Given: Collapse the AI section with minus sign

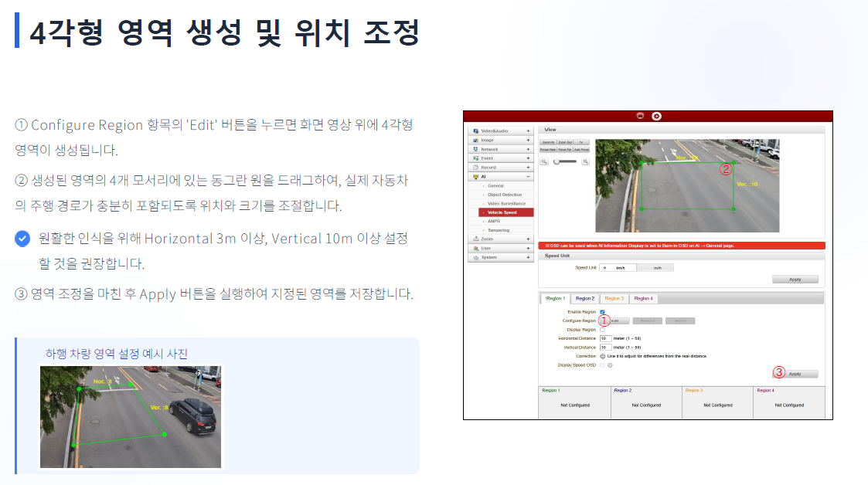Looking at the screenshot, I should coord(528,176).
